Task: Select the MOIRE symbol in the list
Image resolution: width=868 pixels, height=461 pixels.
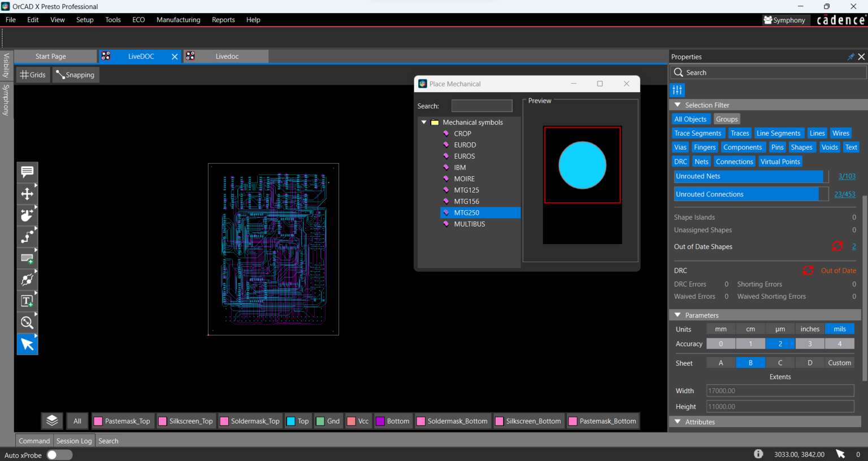Action: pos(464,179)
